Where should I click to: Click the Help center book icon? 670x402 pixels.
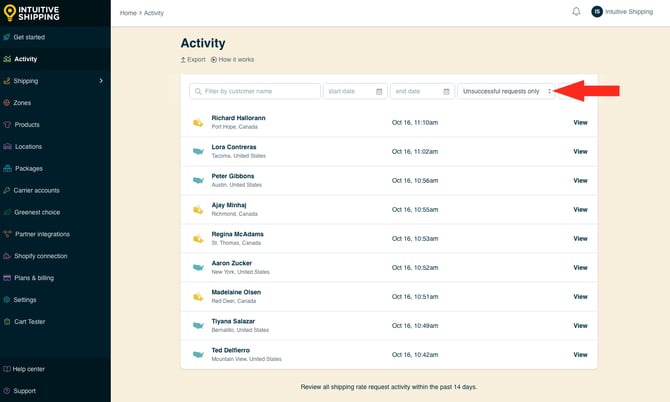pyautogui.click(x=7, y=369)
